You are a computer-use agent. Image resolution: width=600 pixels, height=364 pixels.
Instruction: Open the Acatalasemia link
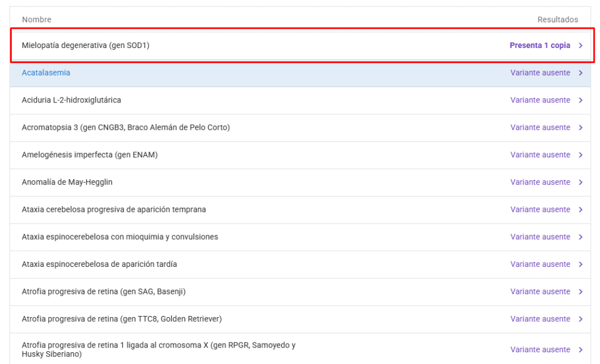[x=46, y=73]
